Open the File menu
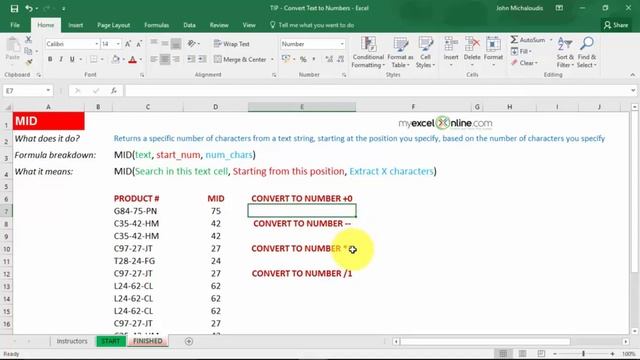 pos(15,25)
